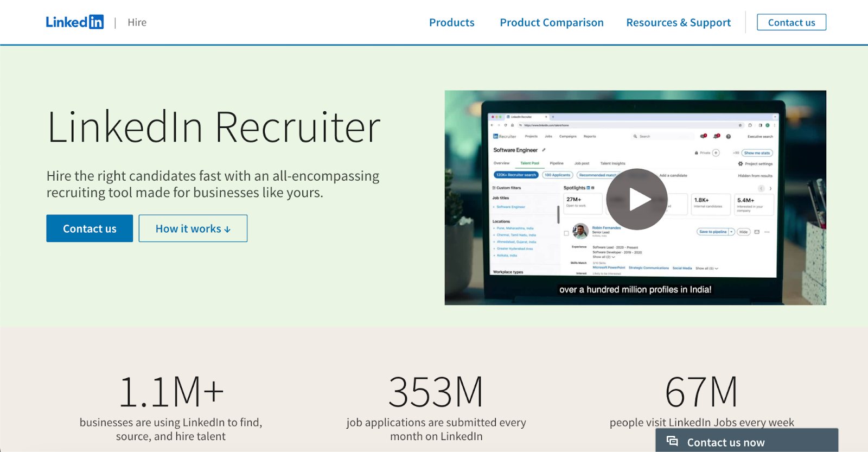The image size is (868, 452).
Task: Click the solid blue Contact us button under the headline
Action: [90, 228]
